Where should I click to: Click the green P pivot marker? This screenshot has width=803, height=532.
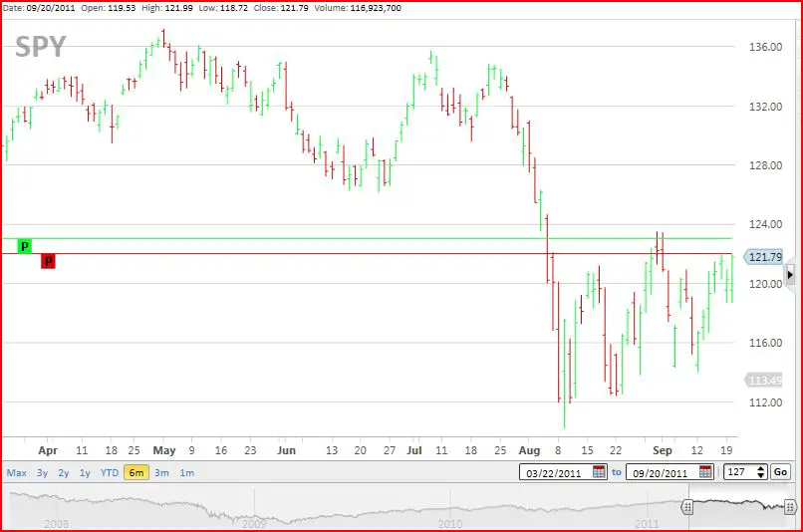[x=24, y=246]
